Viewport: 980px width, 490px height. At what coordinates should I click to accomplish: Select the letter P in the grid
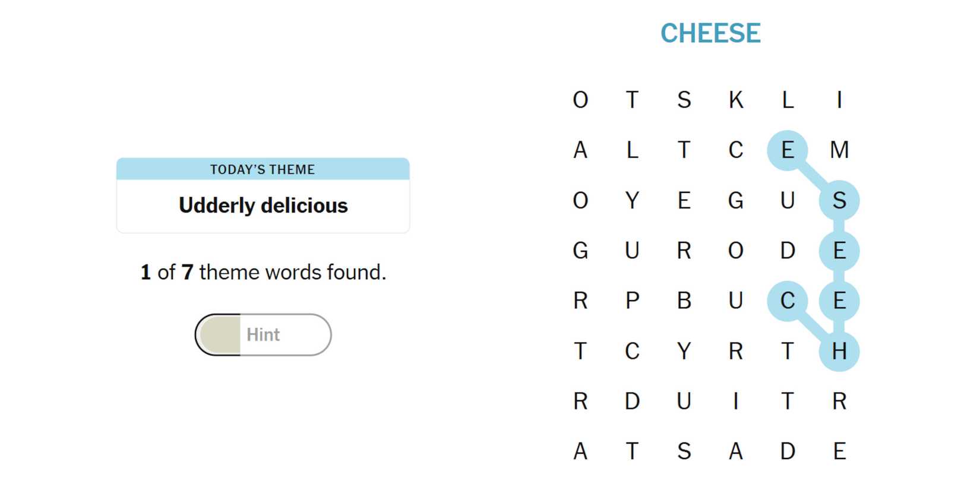[632, 301]
